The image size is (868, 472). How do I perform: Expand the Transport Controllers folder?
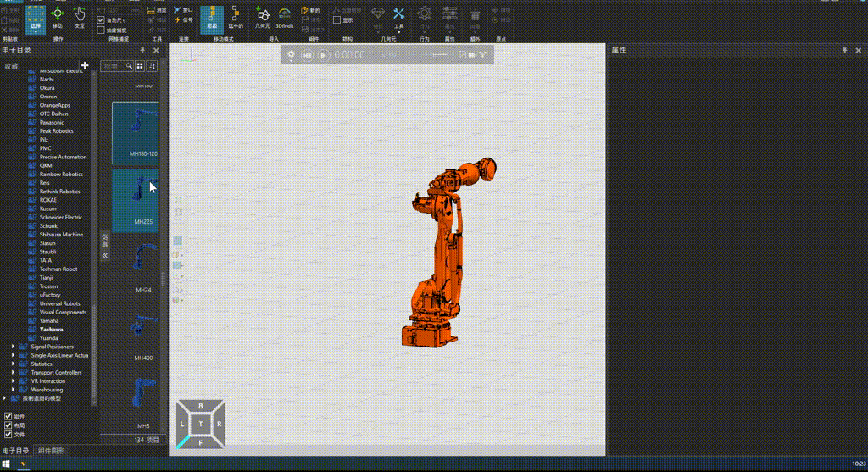tap(14, 372)
